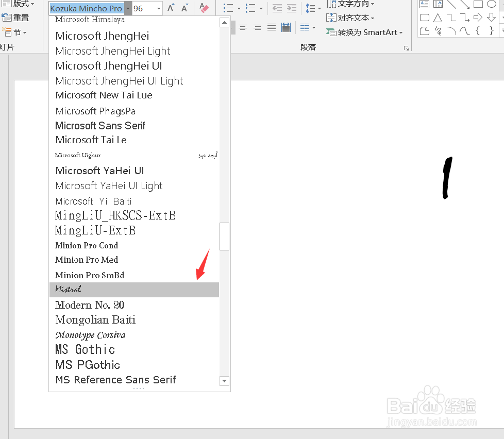This screenshot has width=504, height=439.
Task: Justify the paragraph text
Action: (272, 27)
